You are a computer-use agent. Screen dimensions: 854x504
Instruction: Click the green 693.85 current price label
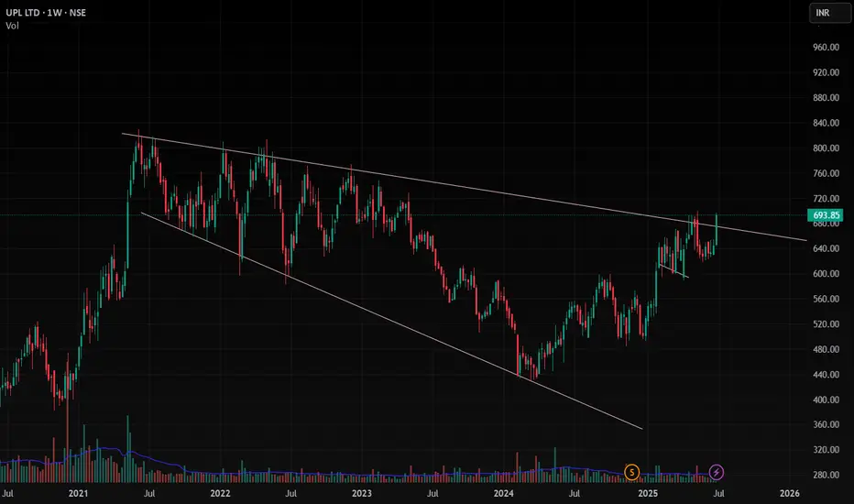tap(827, 215)
